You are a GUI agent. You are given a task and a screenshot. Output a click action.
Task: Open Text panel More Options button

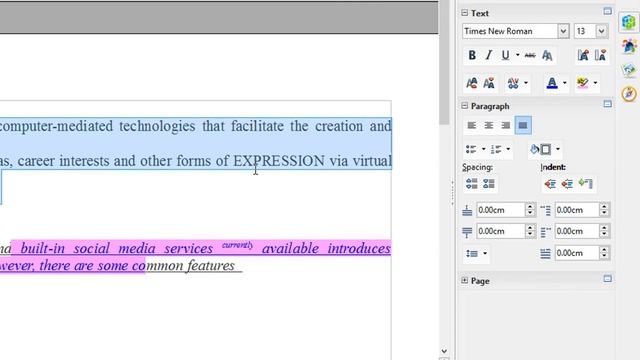pos(607,11)
